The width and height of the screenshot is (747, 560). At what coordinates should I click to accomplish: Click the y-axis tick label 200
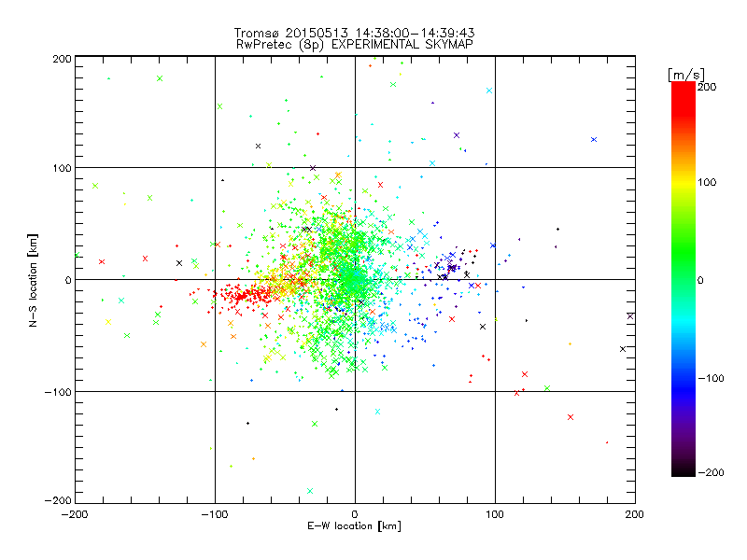pos(62,59)
